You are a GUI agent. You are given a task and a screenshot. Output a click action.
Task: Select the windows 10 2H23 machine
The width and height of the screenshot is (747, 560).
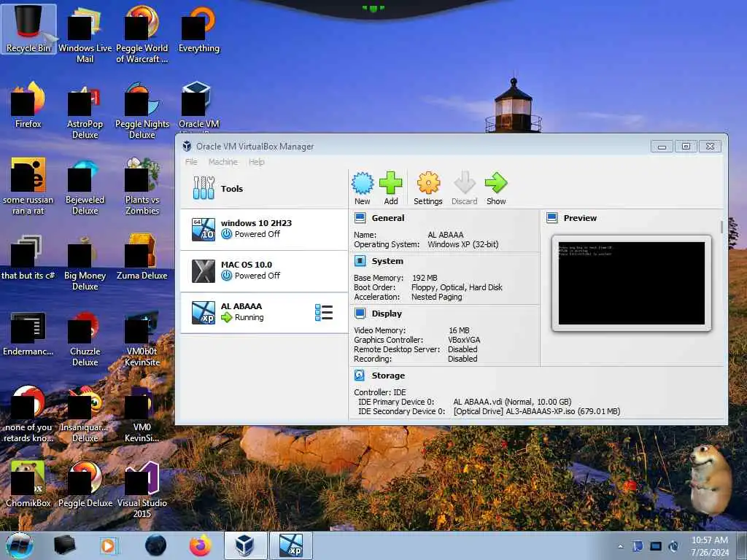(264, 229)
